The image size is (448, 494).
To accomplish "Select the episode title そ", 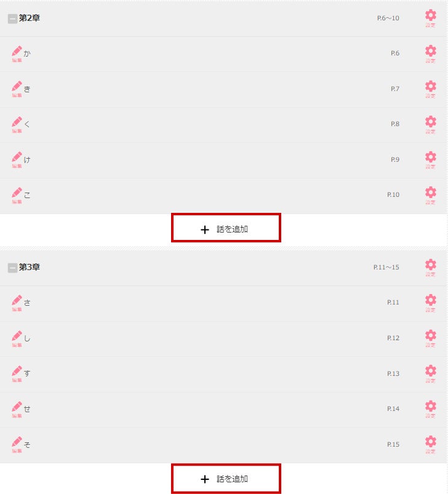I will tap(27, 445).
